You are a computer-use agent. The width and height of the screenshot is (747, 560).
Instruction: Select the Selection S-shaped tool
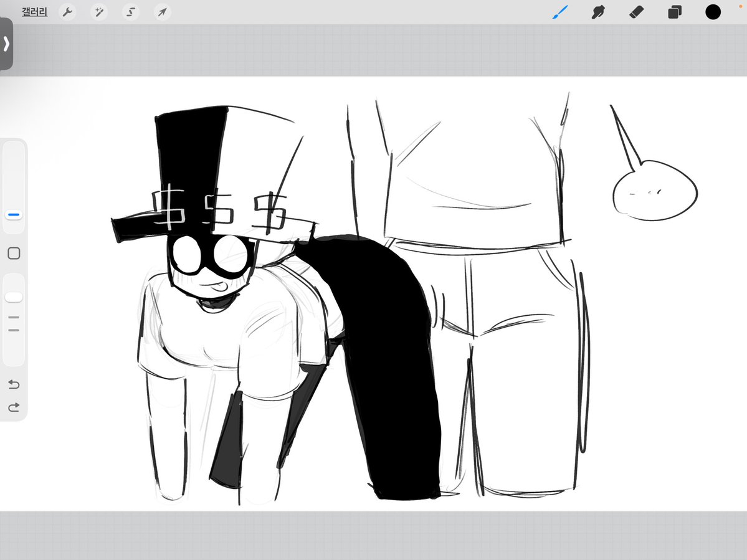[131, 12]
